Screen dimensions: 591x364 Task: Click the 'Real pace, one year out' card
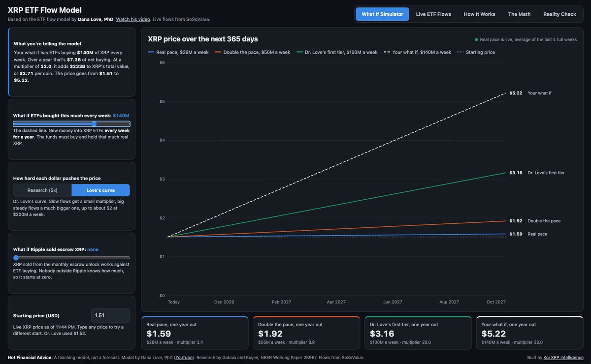click(195, 333)
